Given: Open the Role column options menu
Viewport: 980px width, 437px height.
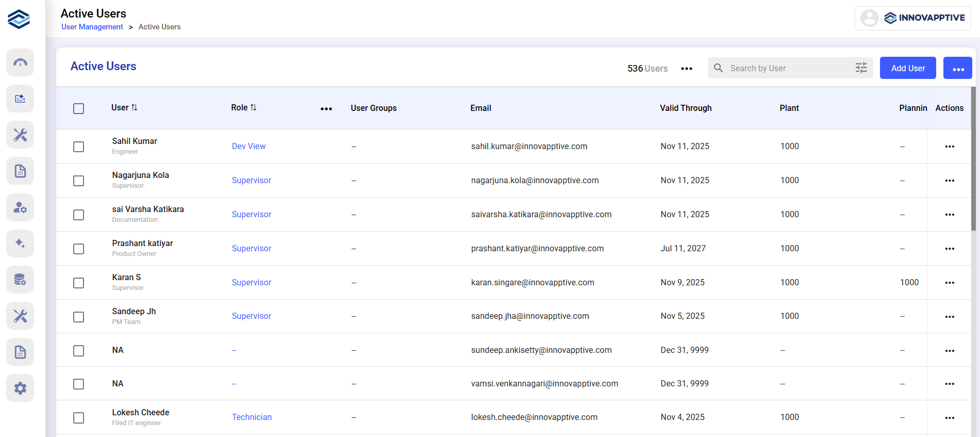Looking at the screenshot, I should pos(326,109).
